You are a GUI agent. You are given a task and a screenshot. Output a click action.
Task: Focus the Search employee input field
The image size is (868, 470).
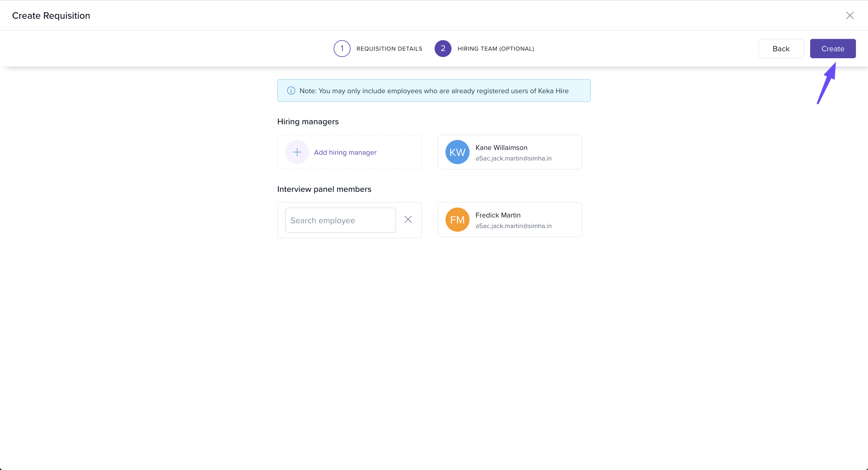[340, 220]
